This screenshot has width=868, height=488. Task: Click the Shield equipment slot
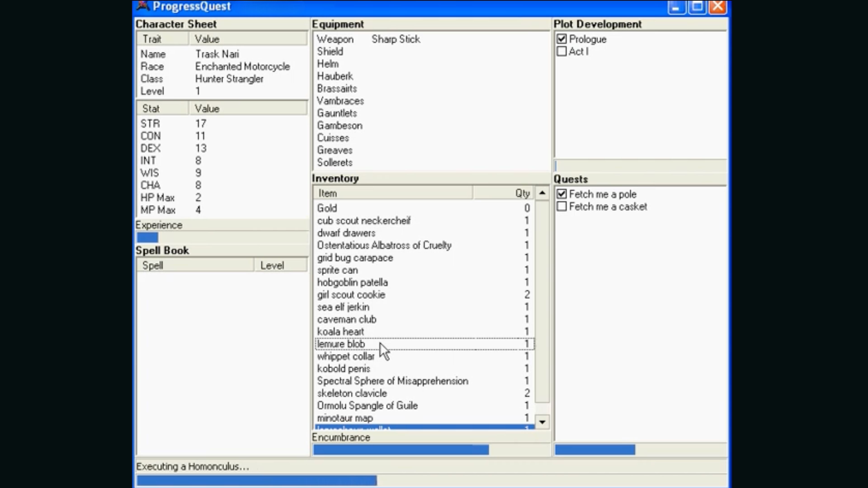pyautogui.click(x=431, y=52)
